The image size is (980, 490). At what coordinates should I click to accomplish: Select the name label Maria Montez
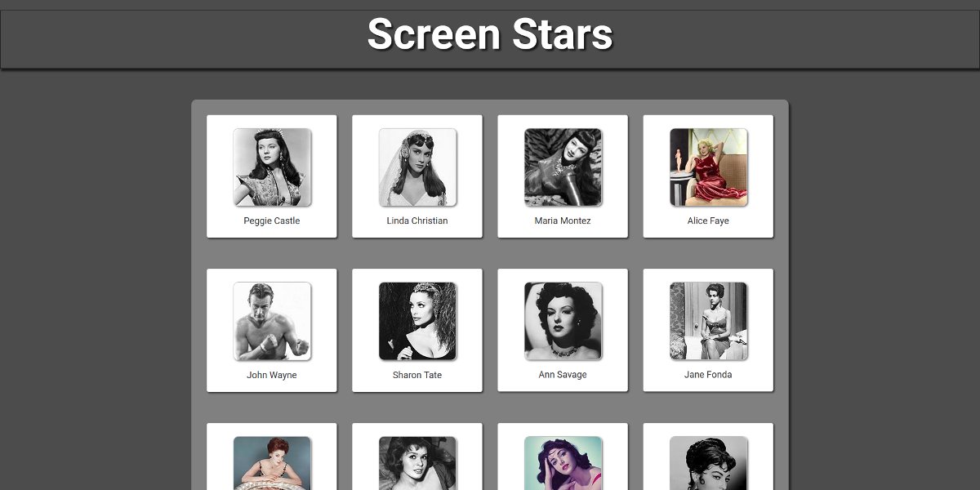[x=563, y=221]
